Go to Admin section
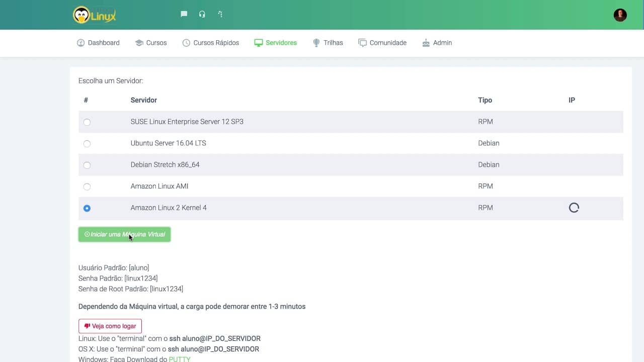Screen dimensions: 644x362 pos(437,43)
